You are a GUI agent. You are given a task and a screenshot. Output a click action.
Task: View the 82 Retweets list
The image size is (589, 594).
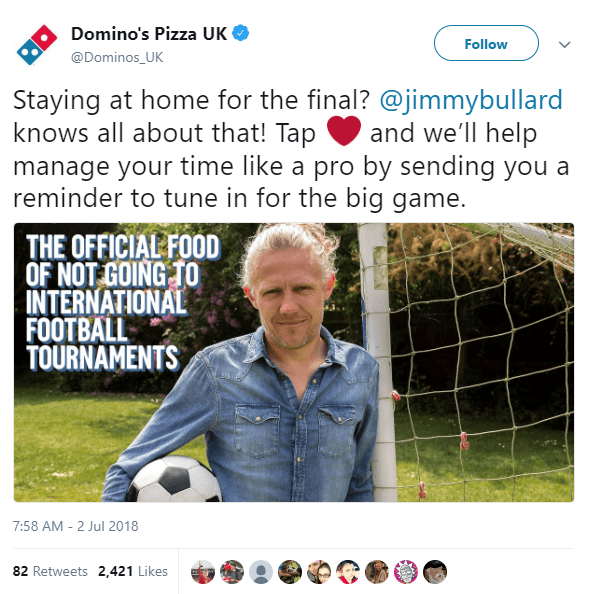pos(50,571)
